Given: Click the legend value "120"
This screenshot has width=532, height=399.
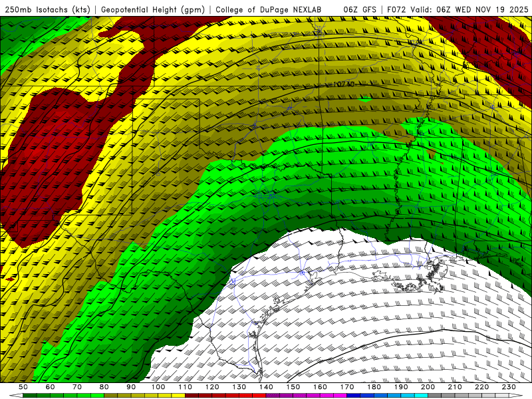Looking at the screenshot, I should pyautogui.click(x=212, y=387).
